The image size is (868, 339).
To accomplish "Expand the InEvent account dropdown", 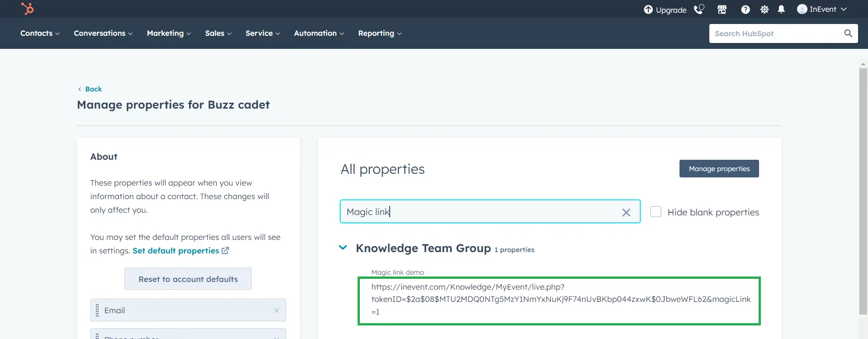I will [x=844, y=9].
